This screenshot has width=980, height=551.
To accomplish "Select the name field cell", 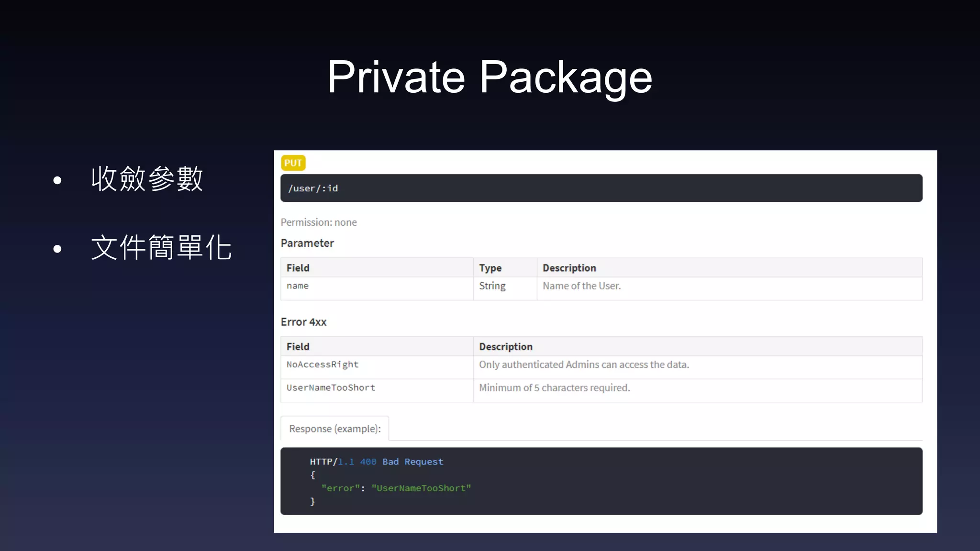I will tap(377, 288).
